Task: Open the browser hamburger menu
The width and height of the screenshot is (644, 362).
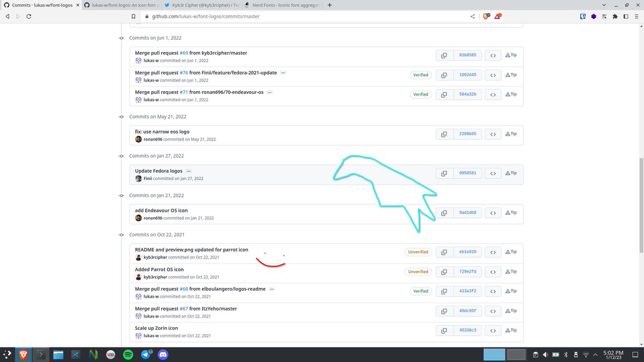Action: click(636, 17)
